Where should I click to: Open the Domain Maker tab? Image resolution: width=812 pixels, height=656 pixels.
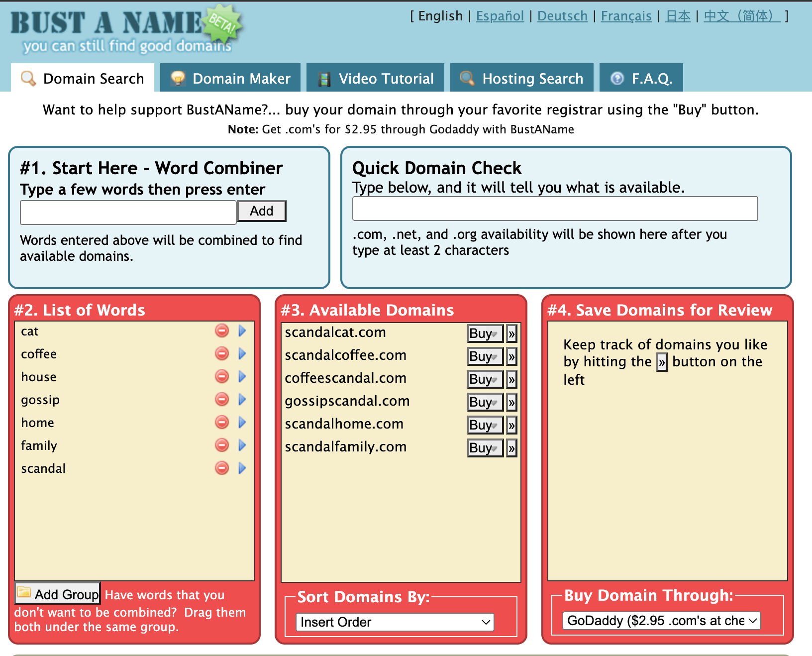tap(230, 78)
